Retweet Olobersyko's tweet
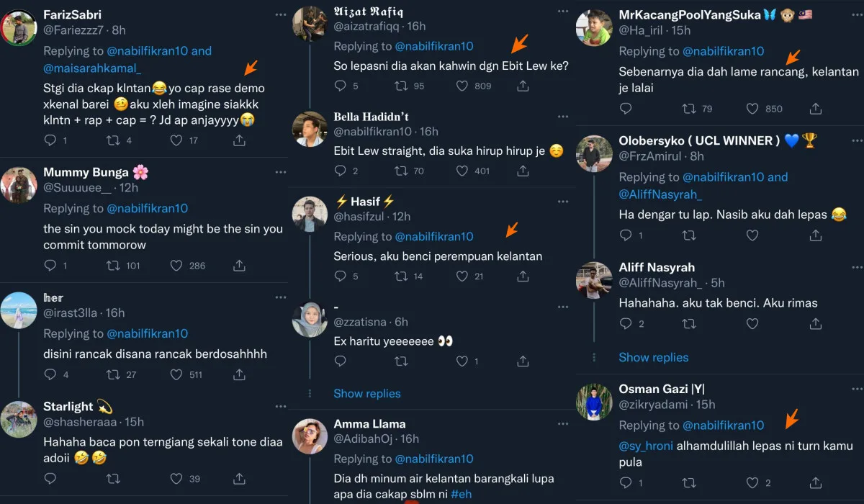This screenshot has width=864, height=504. click(689, 235)
